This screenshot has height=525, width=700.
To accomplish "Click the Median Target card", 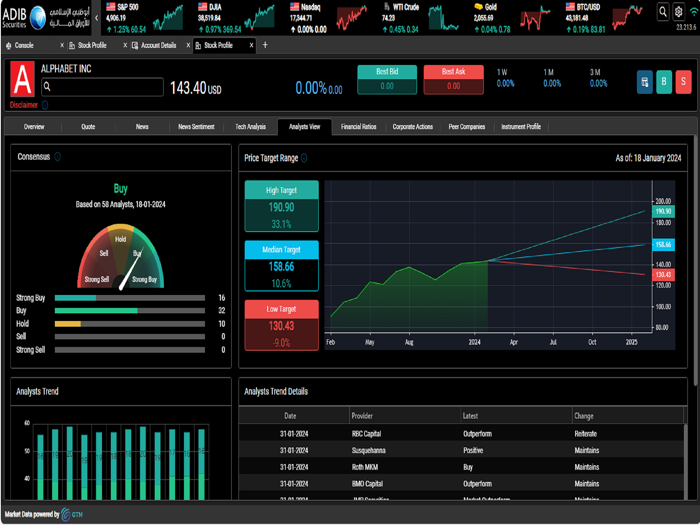I will click(x=282, y=266).
